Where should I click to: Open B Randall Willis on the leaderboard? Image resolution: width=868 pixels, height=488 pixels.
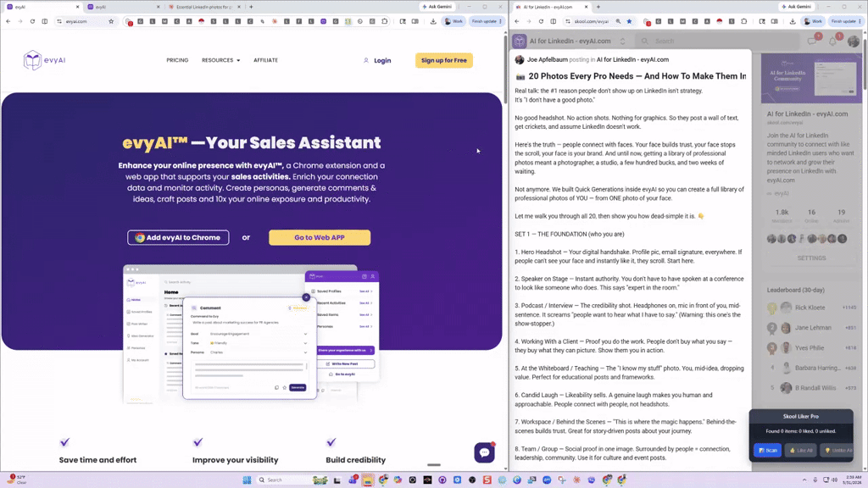coord(815,388)
